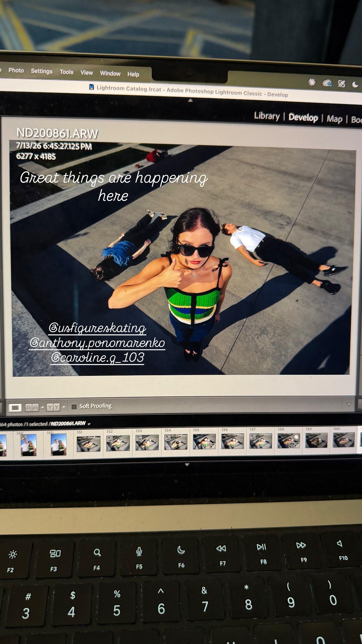Select filmstrip thumbnail number 157
Screen dimensions: 362x644
point(261,441)
